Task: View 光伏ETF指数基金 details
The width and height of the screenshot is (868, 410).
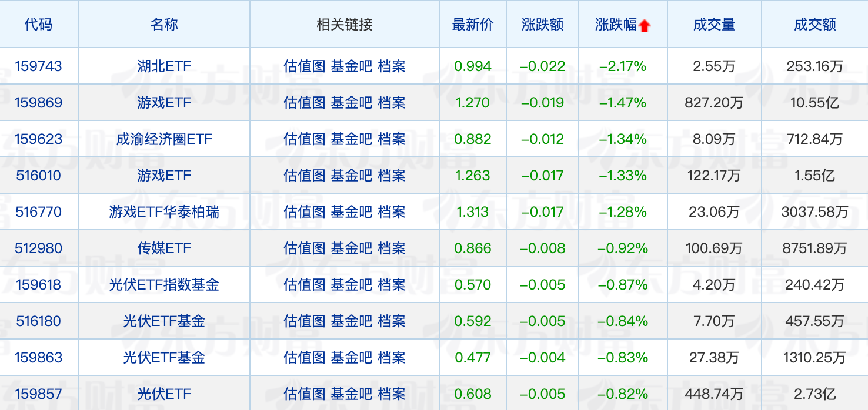Action: [164, 285]
